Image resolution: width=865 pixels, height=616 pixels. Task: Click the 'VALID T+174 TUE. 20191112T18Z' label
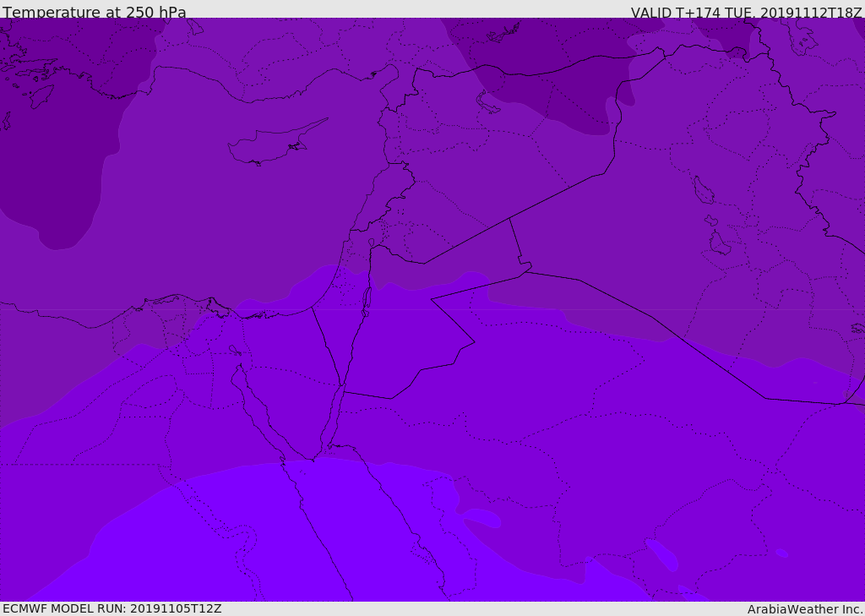click(x=747, y=13)
